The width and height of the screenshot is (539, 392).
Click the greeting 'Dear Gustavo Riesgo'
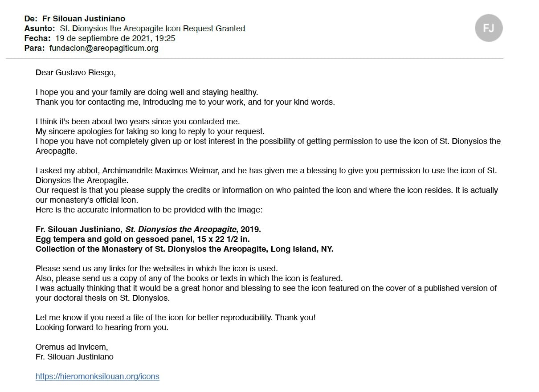(75, 73)
